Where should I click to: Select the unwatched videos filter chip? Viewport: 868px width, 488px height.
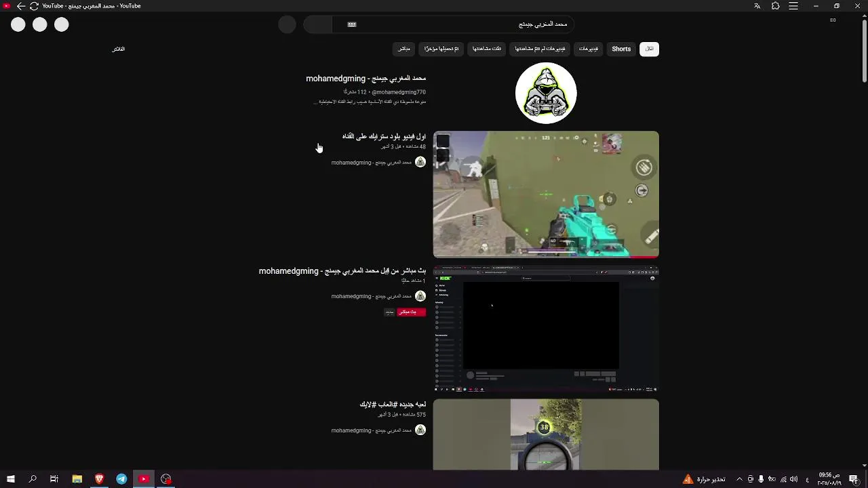coord(540,49)
